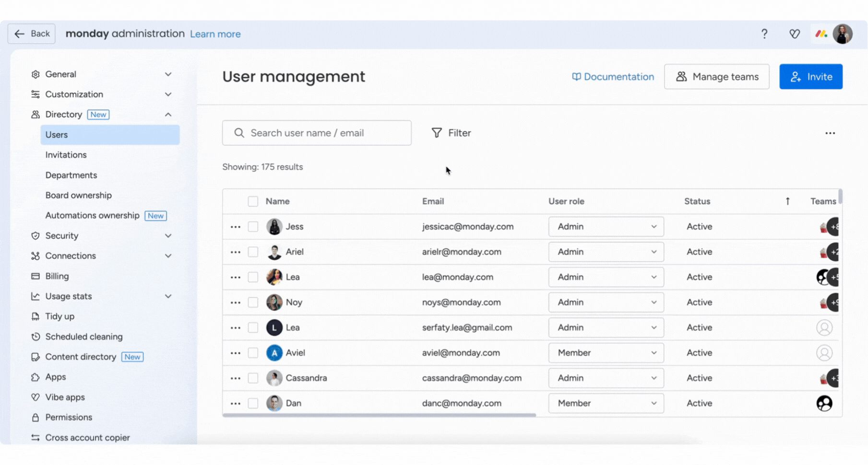Open row actions for lea@monday.com
This screenshot has height=465, width=868.
(235, 277)
